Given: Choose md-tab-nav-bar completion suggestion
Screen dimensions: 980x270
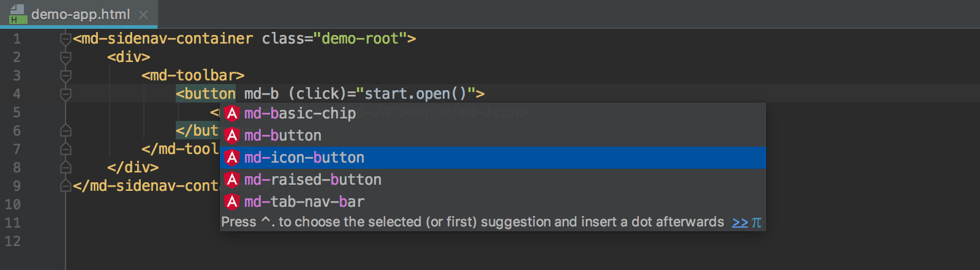Looking at the screenshot, I should tap(493, 202).
